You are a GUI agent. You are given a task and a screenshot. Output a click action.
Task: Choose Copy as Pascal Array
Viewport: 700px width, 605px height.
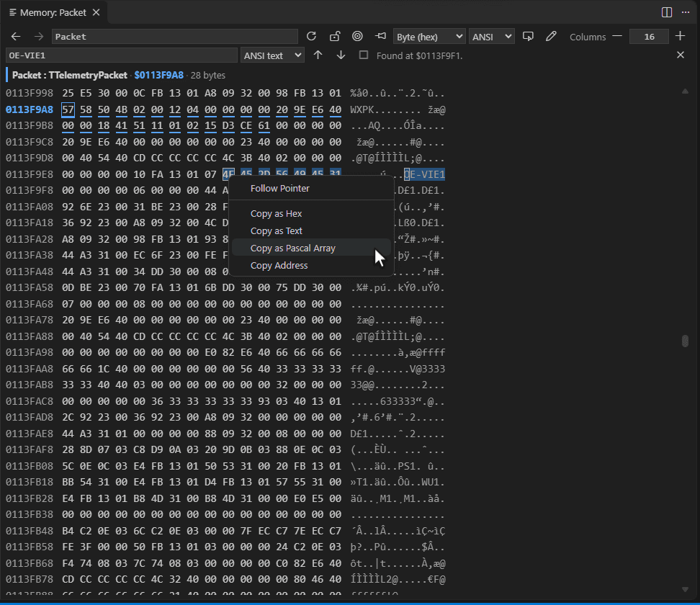coord(312,248)
